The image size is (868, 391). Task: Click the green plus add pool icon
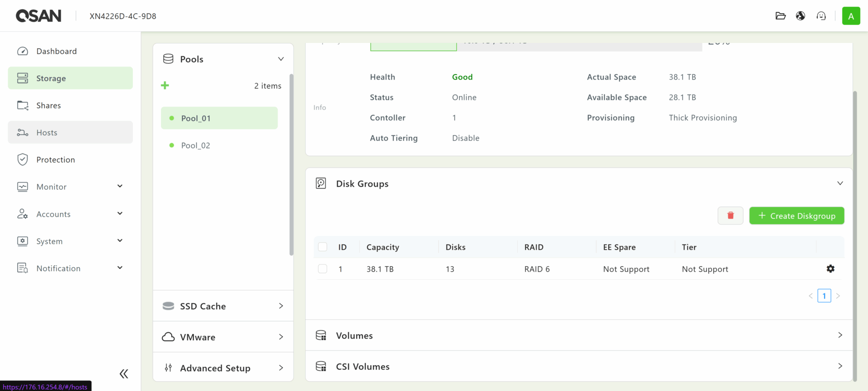(165, 85)
